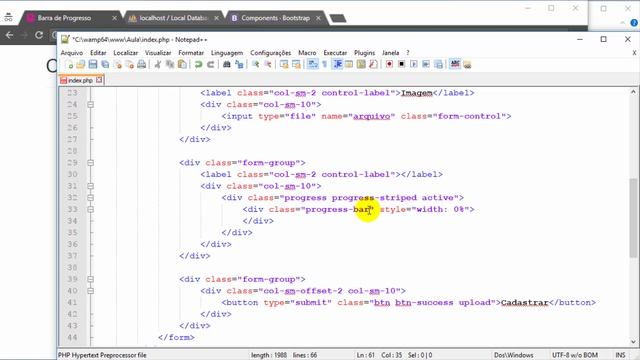Click the Redo toolbar icon
This screenshot has height=360, width=640.
(211, 64)
